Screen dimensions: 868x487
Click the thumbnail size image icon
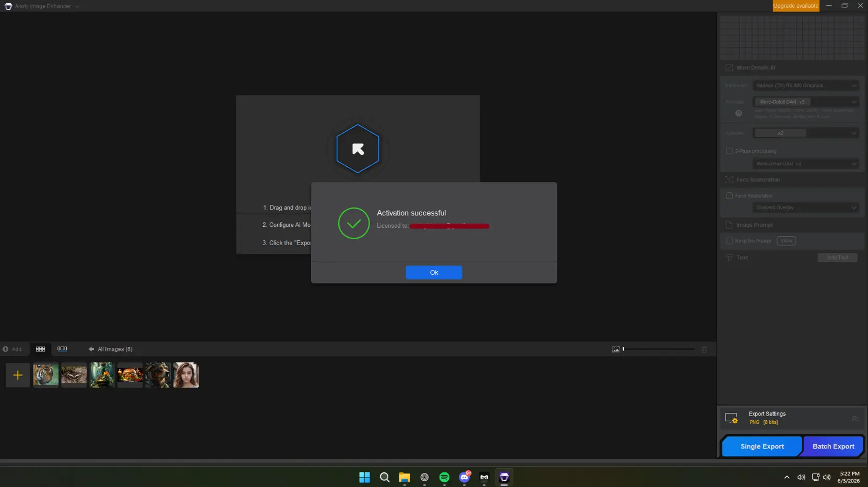(616, 349)
